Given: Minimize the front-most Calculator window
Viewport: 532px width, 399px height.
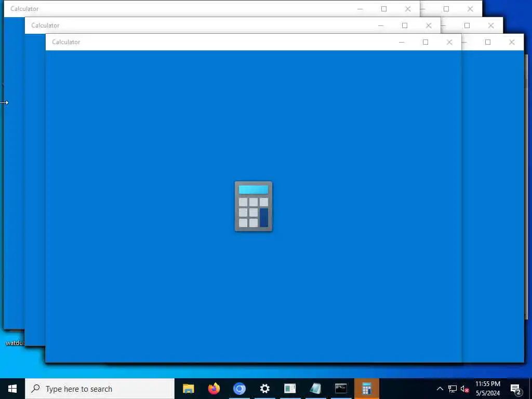Looking at the screenshot, I should tap(402, 42).
